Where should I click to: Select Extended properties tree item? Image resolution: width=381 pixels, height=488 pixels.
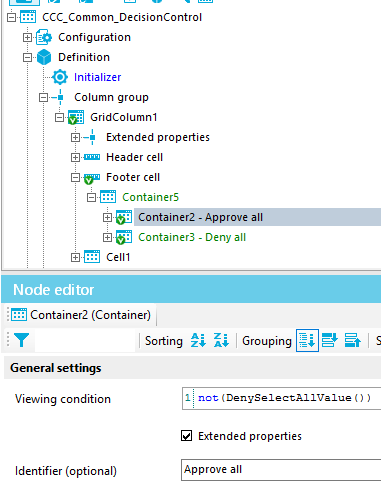158,137
